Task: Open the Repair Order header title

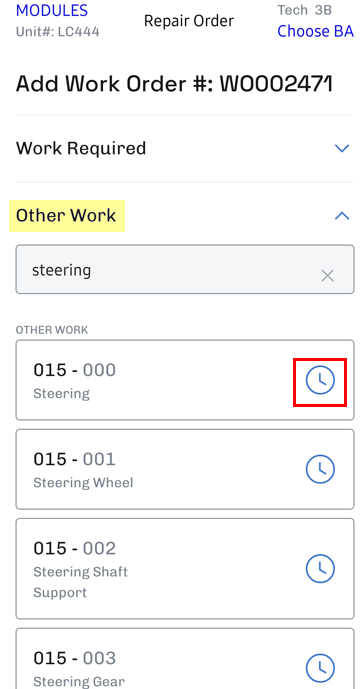Action: [x=189, y=21]
